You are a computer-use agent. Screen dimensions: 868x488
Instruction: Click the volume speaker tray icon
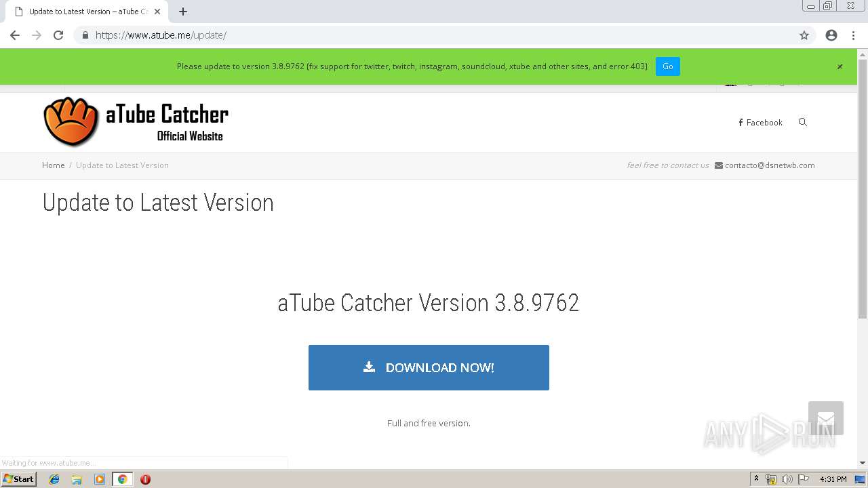(x=787, y=479)
